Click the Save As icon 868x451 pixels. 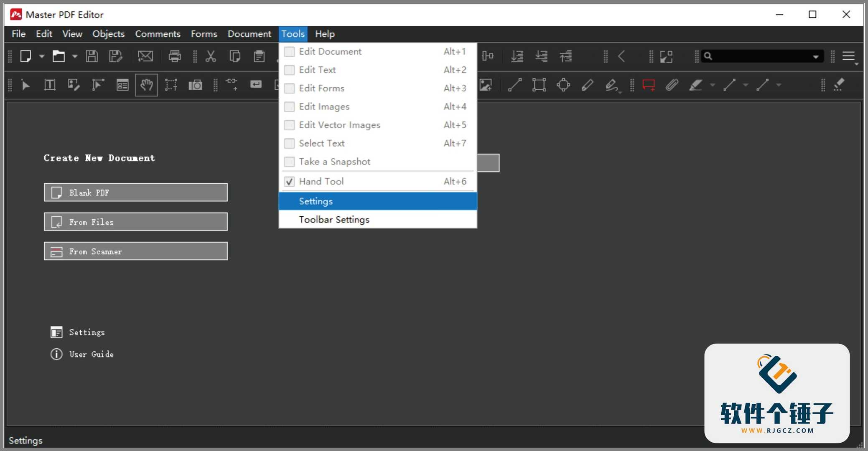tap(116, 56)
